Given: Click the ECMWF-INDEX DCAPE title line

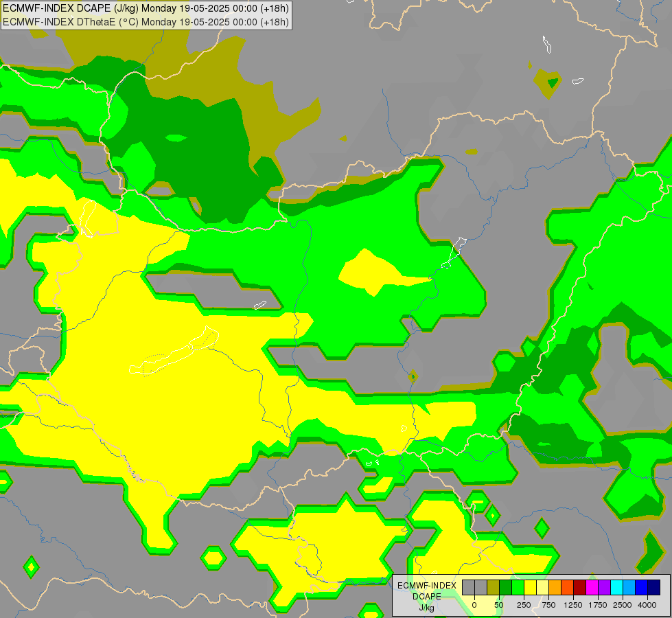Looking at the screenshot, I should click(x=146, y=8).
